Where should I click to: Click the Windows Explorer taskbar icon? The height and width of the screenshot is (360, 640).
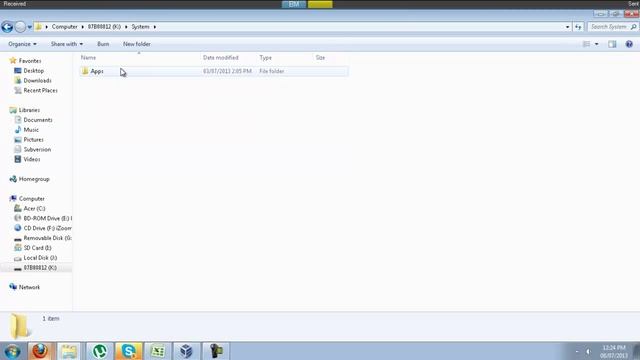coord(69,351)
